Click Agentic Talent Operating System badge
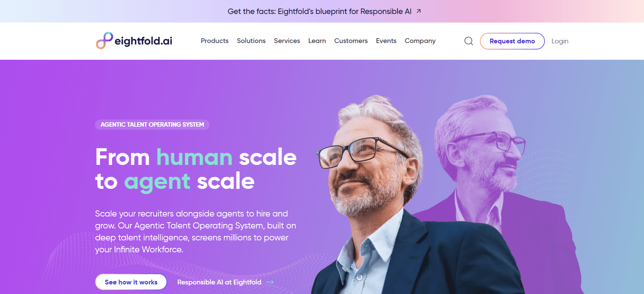This screenshot has height=294, width=644. coord(152,125)
